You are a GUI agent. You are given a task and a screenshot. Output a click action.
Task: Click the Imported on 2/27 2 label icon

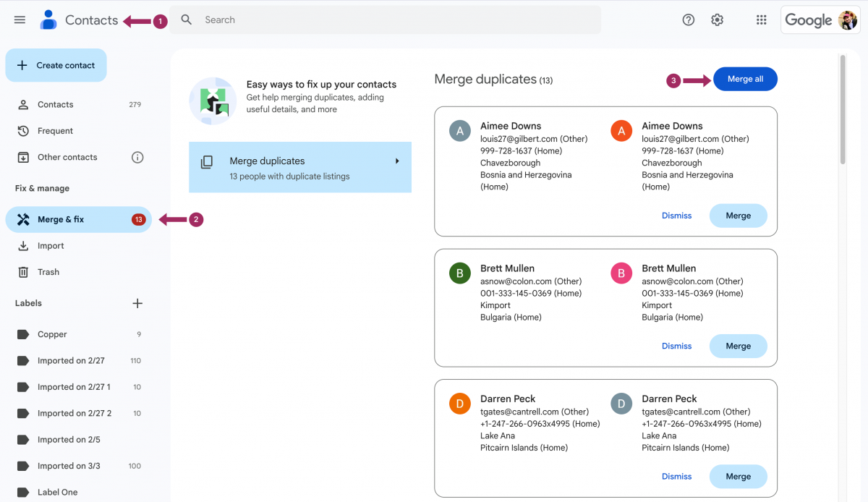[x=23, y=413]
